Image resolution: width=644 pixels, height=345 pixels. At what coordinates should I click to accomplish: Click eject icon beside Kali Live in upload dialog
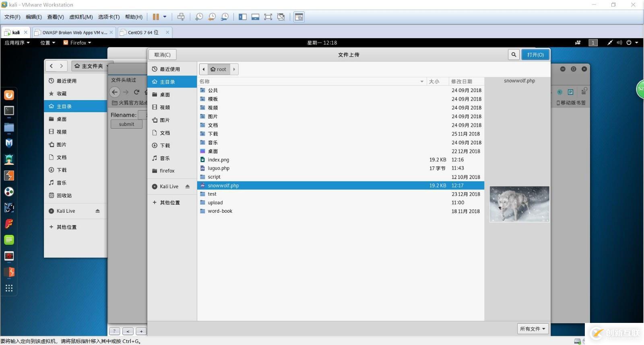[188, 187]
